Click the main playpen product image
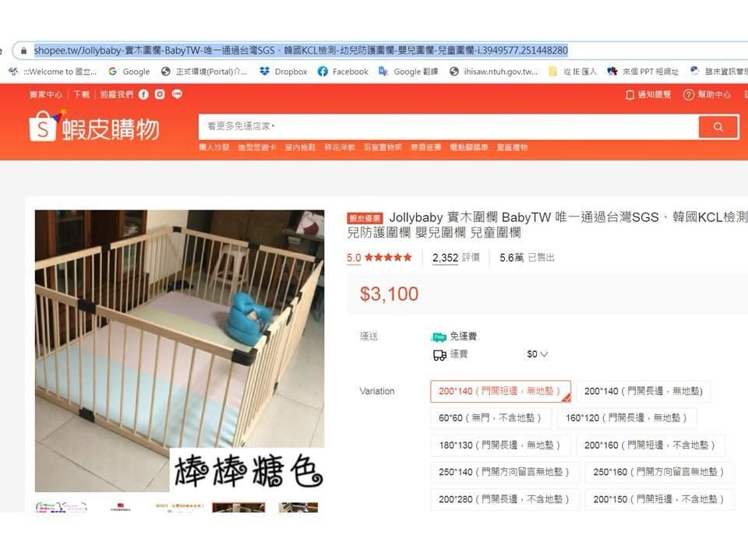 [x=179, y=350]
